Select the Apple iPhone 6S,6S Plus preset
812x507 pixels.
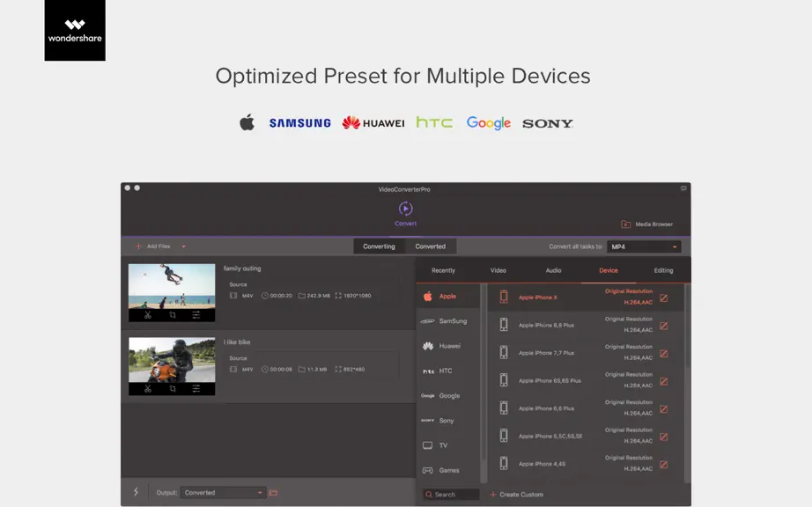(585, 380)
